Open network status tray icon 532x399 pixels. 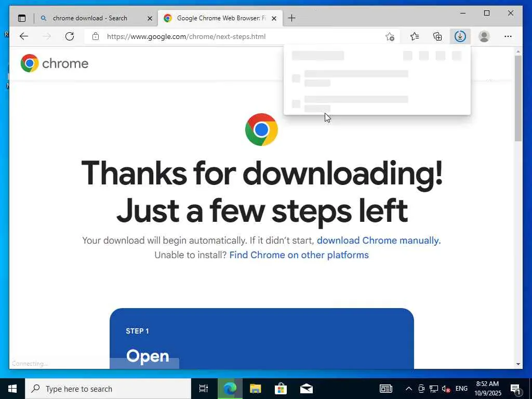pos(434,389)
